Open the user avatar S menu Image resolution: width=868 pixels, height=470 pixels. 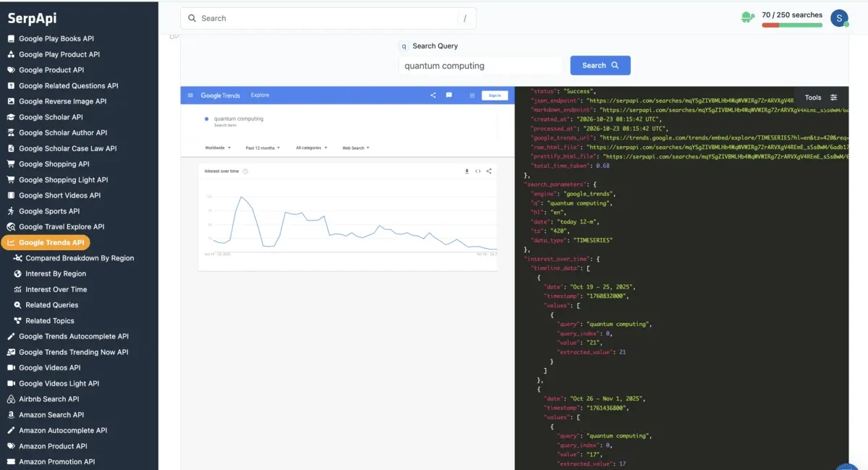839,18
